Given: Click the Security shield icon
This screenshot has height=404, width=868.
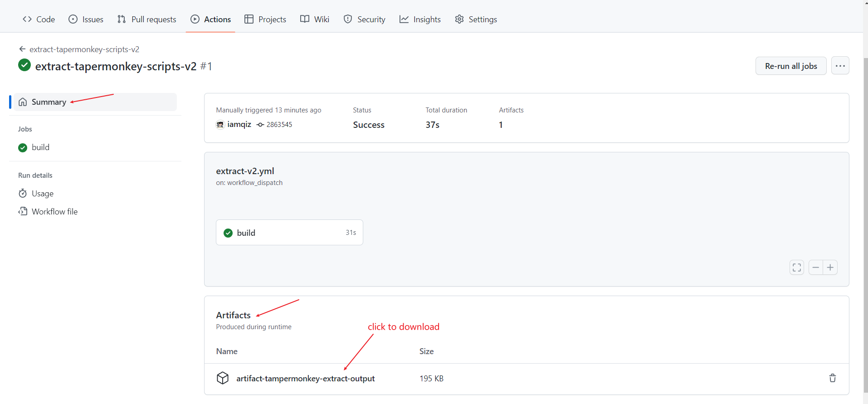Looking at the screenshot, I should [x=348, y=19].
